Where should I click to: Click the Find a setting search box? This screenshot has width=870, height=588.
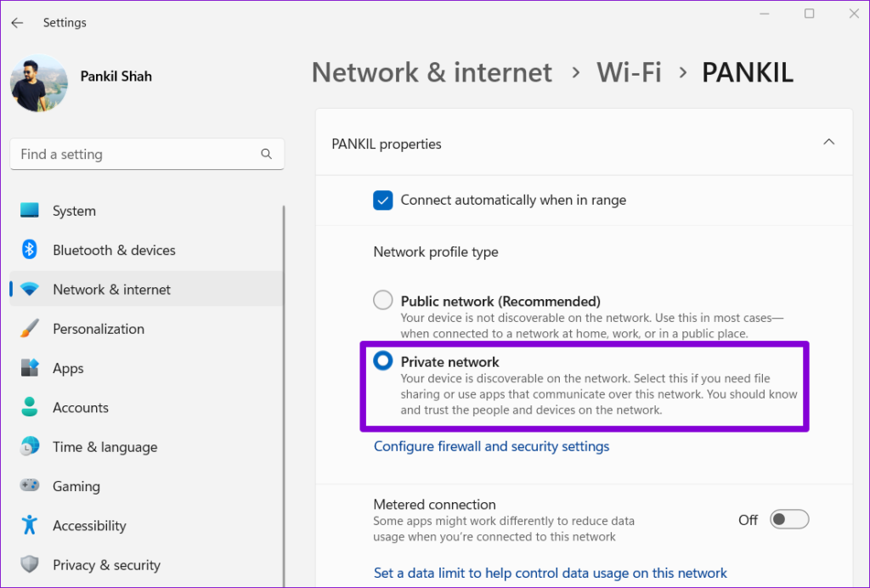coord(136,155)
